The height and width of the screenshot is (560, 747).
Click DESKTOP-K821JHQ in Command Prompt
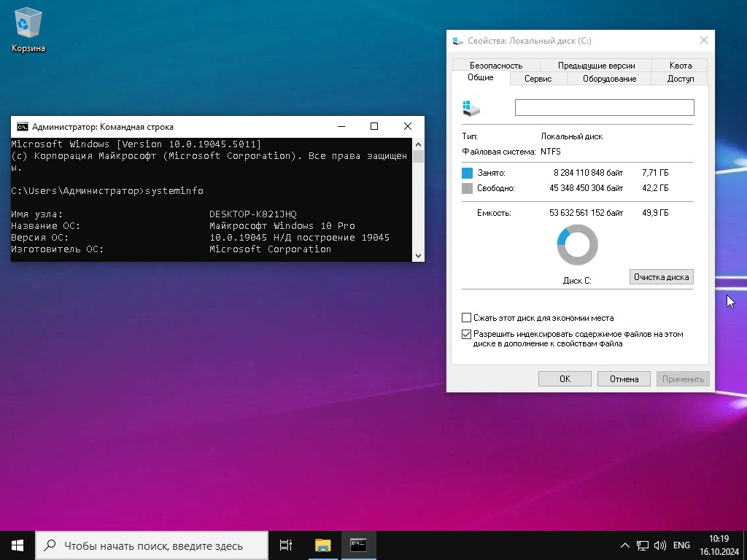[253, 214]
